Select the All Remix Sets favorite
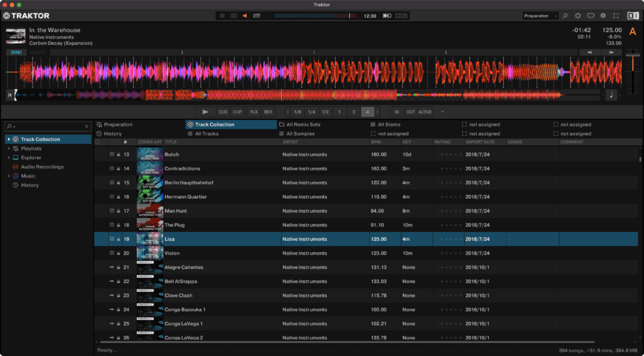Viewport: 644px width, 356px height. pos(303,125)
